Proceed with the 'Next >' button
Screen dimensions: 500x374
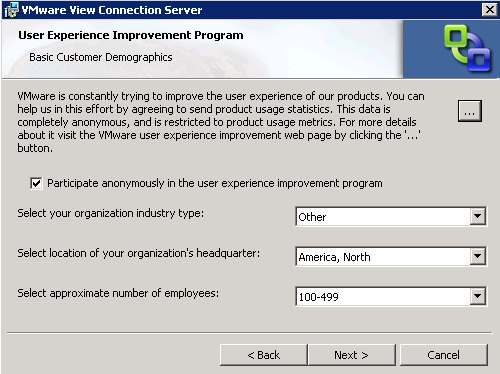coord(352,355)
